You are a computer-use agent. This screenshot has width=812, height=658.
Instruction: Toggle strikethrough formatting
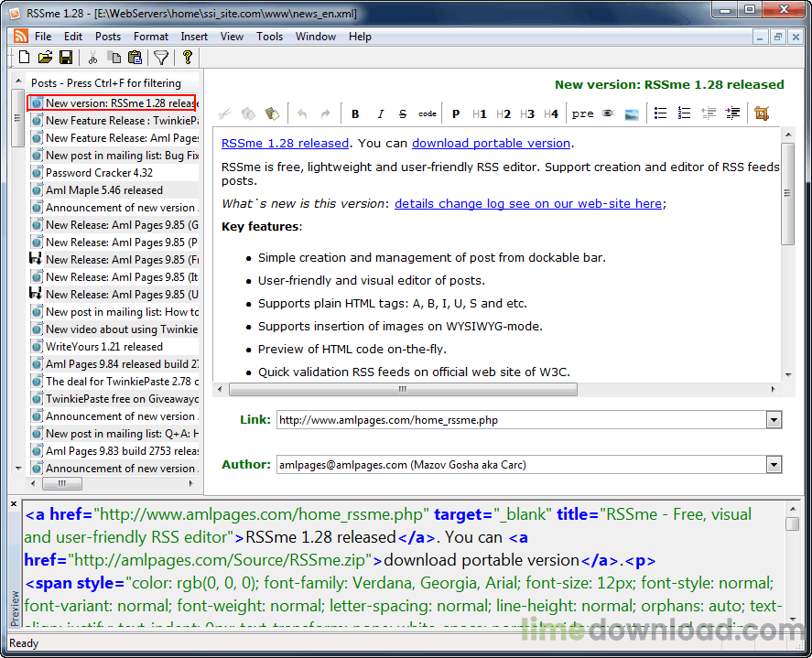point(403,113)
